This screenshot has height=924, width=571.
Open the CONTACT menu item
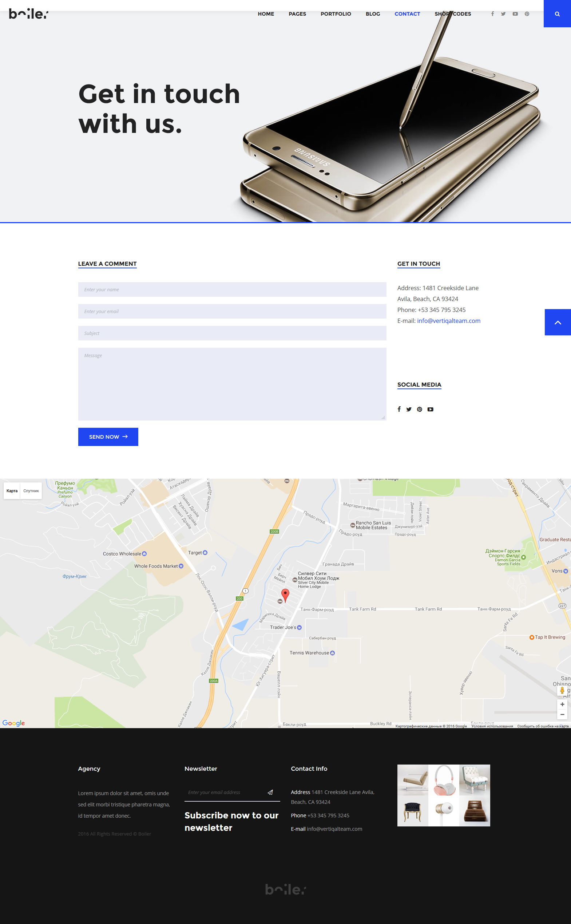(x=407, y=14)
